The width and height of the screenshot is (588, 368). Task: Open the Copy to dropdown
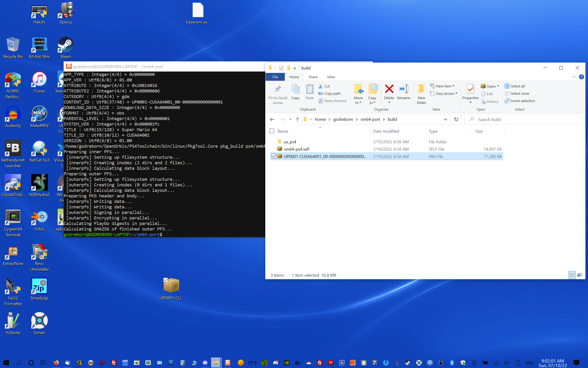372,95
